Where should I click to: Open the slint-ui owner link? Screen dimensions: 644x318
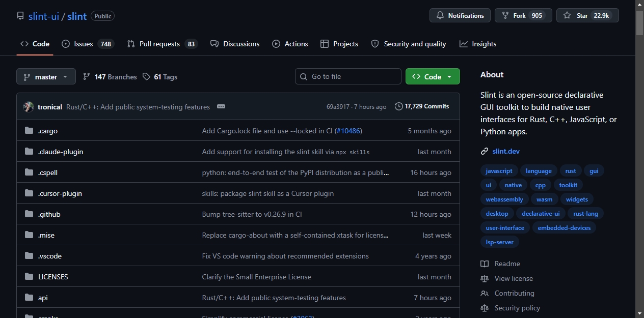point(44,16)
